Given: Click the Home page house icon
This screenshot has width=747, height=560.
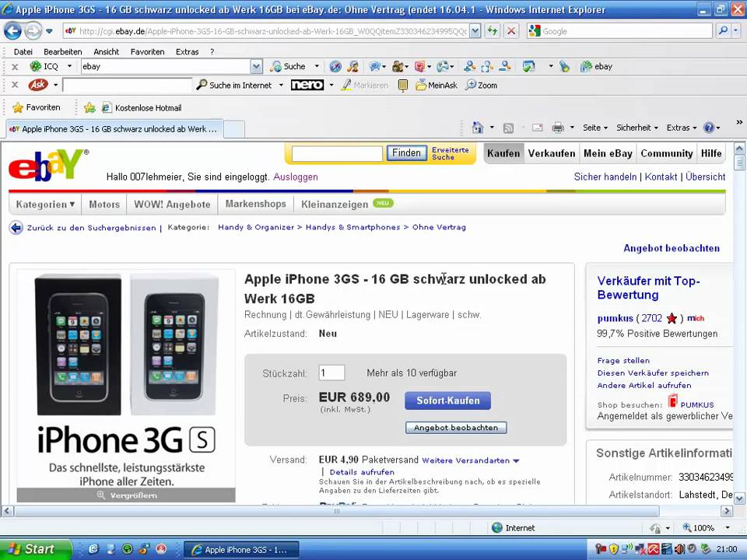Looking at the screenshot, I should point(478,128).
